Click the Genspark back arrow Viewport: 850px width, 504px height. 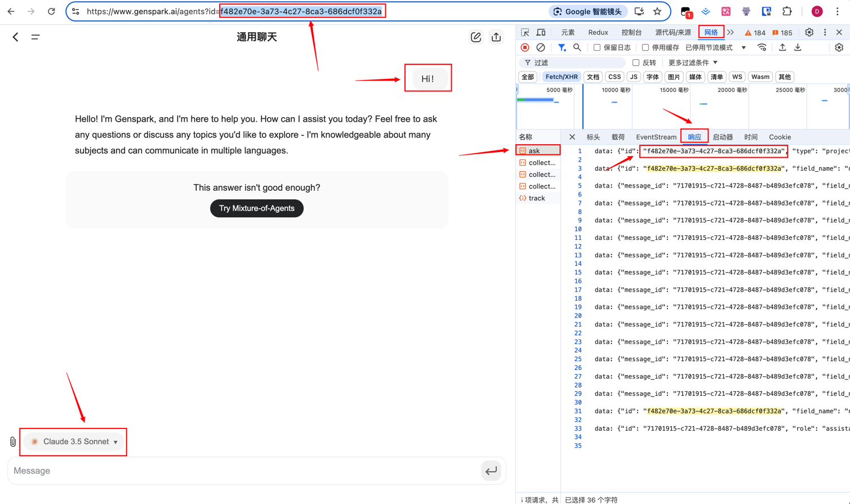point(15,37)
